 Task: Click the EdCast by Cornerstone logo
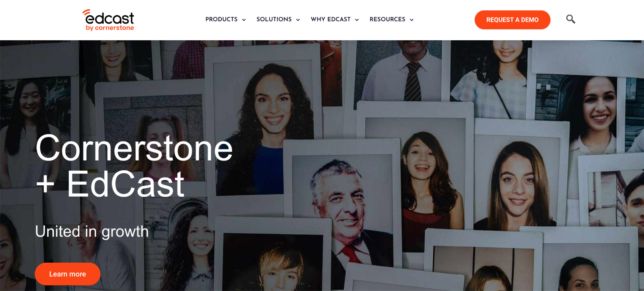click(108, 20)
